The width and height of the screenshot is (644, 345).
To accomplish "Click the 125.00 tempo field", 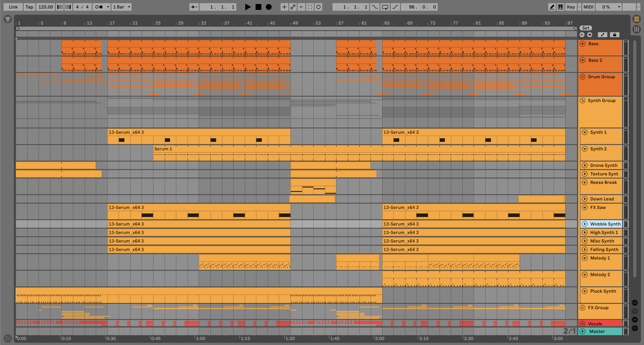I will 46,7.
